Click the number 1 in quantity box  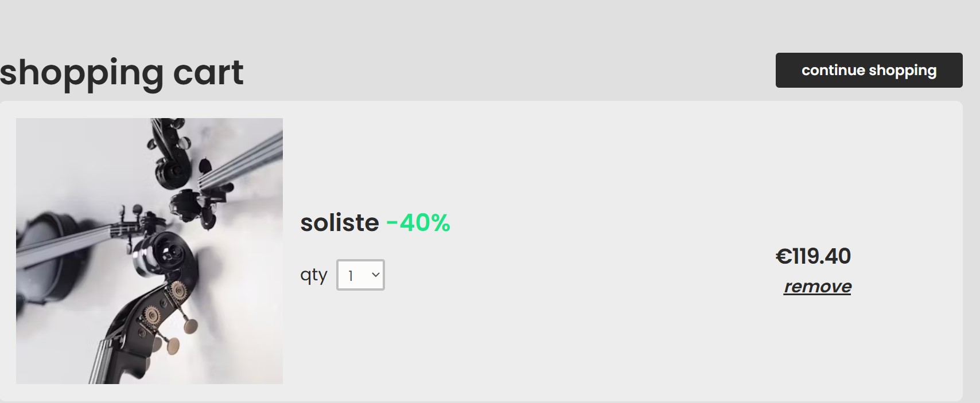[x=351, y=276]
